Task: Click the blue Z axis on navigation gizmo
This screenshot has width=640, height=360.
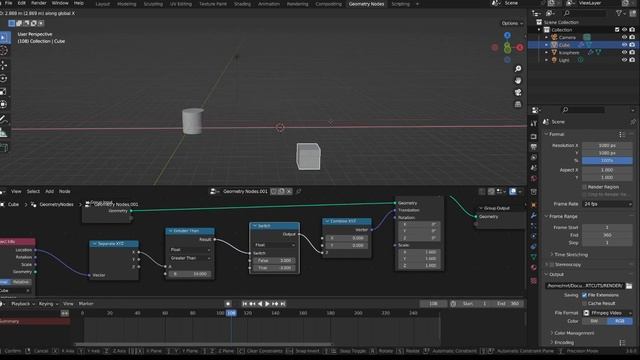Action: pyautogui.click(x=507, y=36)
